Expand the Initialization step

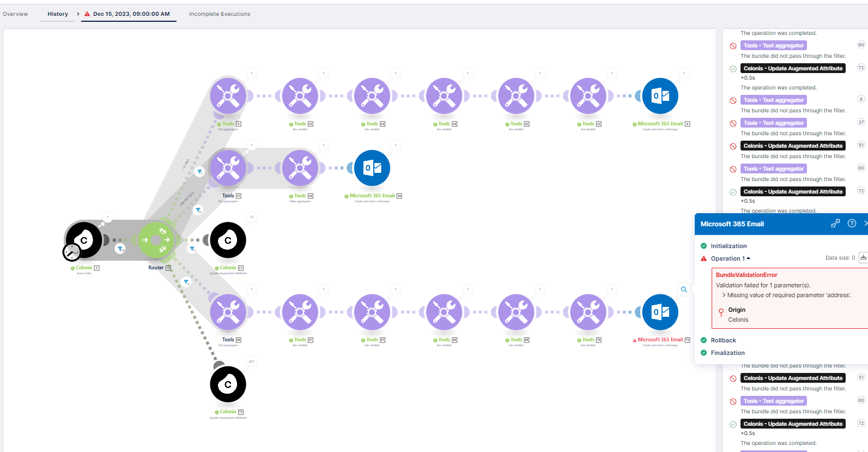[729, 246]
